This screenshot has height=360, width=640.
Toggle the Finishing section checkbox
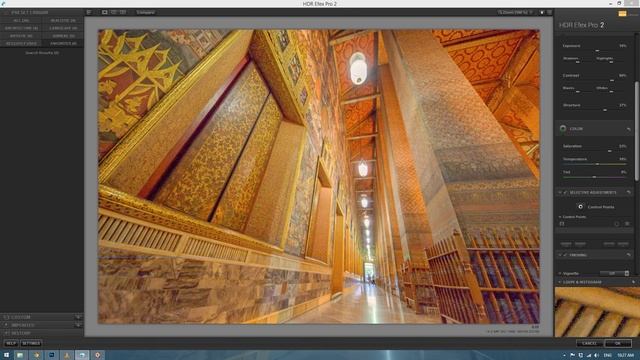(565, 255)
